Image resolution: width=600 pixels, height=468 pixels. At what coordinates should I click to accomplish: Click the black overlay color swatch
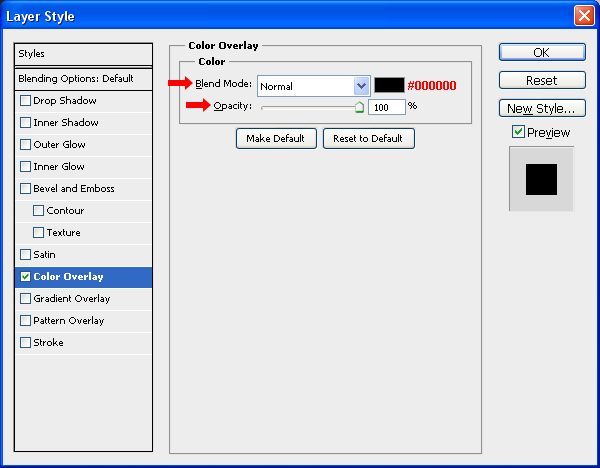388,86
